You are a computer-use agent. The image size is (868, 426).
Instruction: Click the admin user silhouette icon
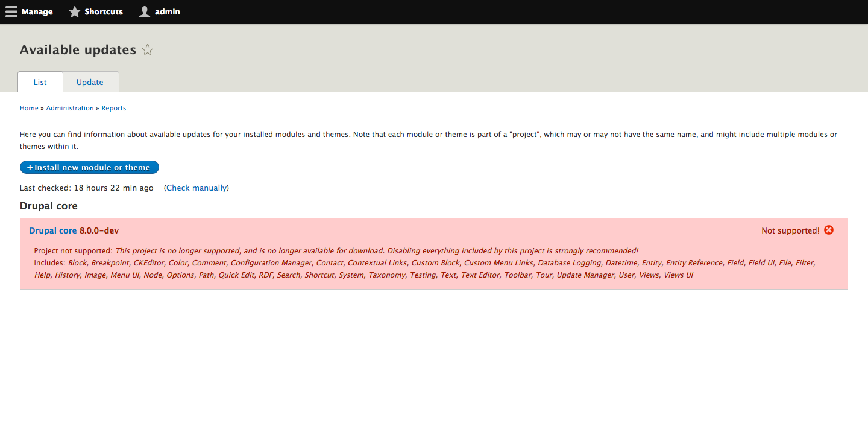coord(145,11)
